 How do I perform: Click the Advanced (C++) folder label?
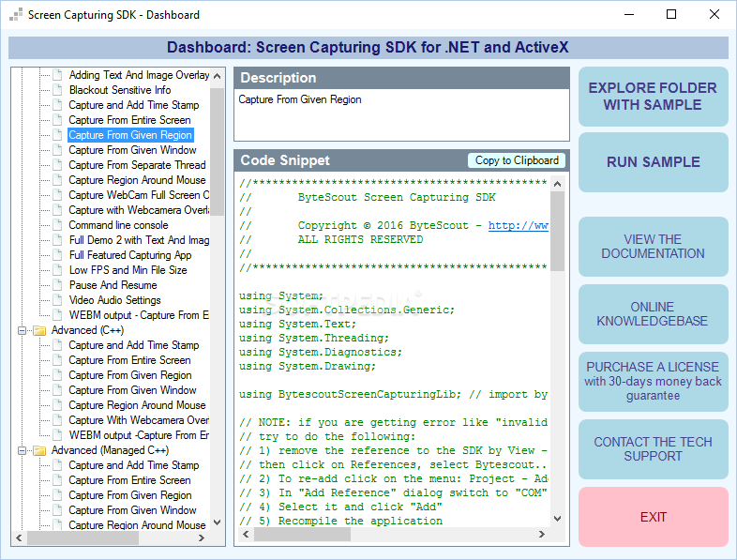coord(87,330)
